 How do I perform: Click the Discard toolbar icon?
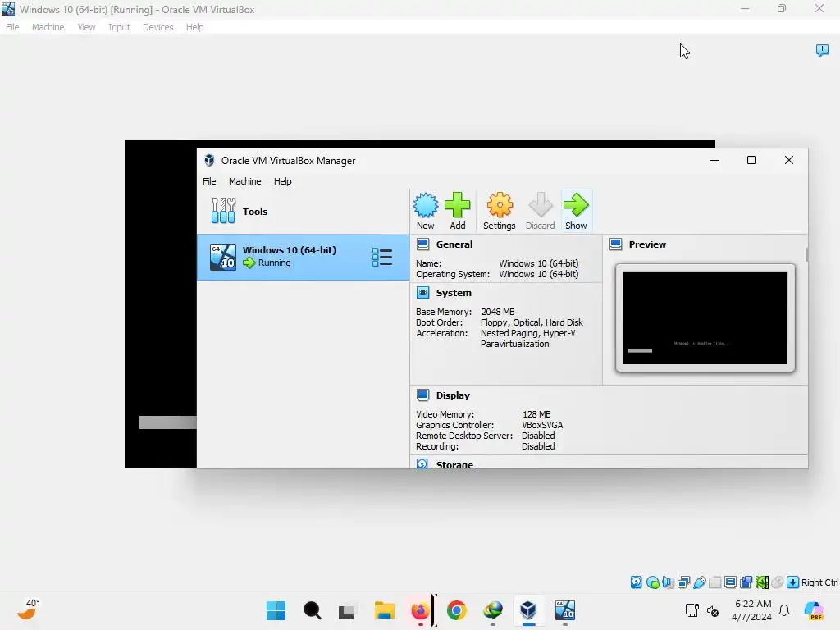(540, 211)
